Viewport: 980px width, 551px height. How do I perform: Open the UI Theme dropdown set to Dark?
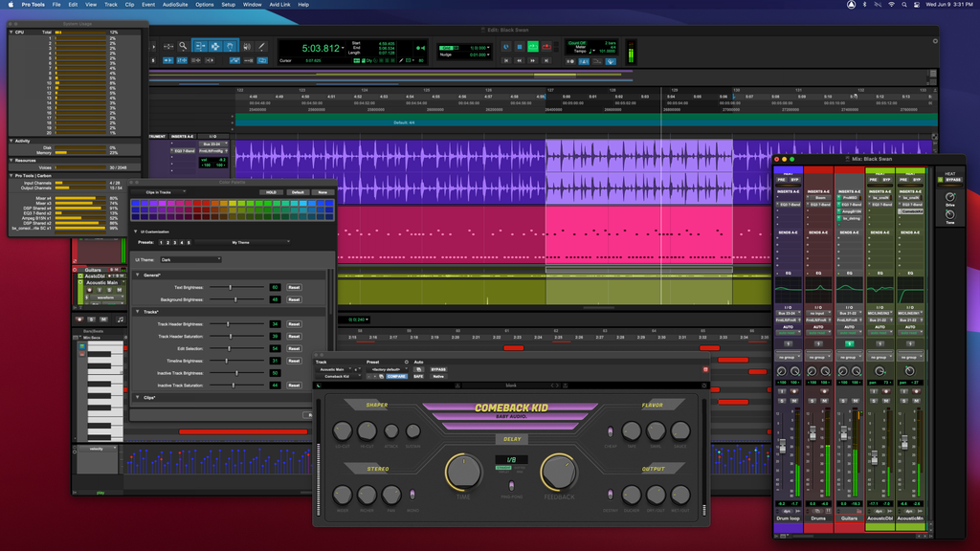[x=191, y=259]
